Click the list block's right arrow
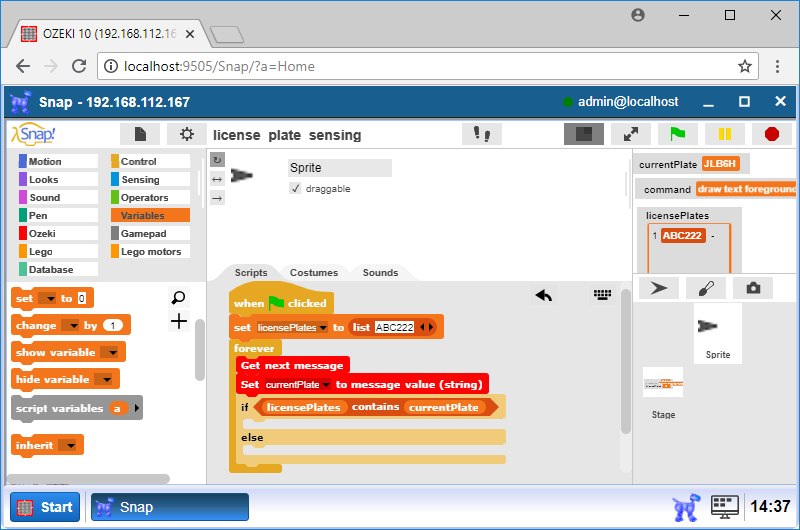Image resolution: width=800 pixels, height=530 pixels. 431,327
